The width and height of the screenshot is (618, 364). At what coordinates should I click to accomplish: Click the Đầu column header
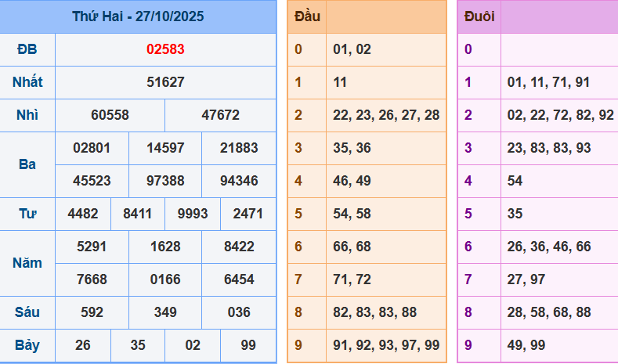[x=306, y=16]
